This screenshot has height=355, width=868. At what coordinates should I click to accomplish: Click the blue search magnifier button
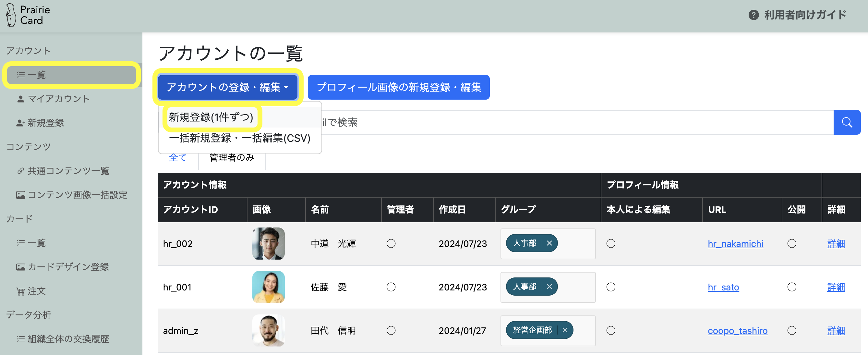(847, 122)
